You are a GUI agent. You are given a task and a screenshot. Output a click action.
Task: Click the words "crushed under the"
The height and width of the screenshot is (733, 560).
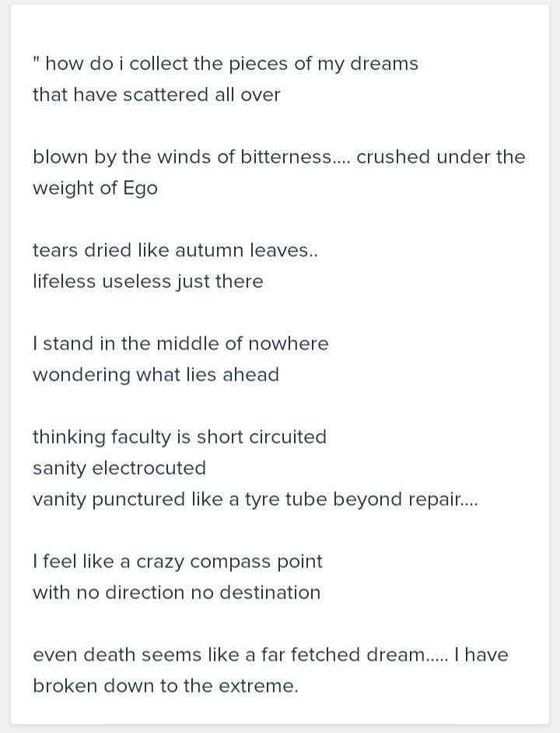point(441,157)
